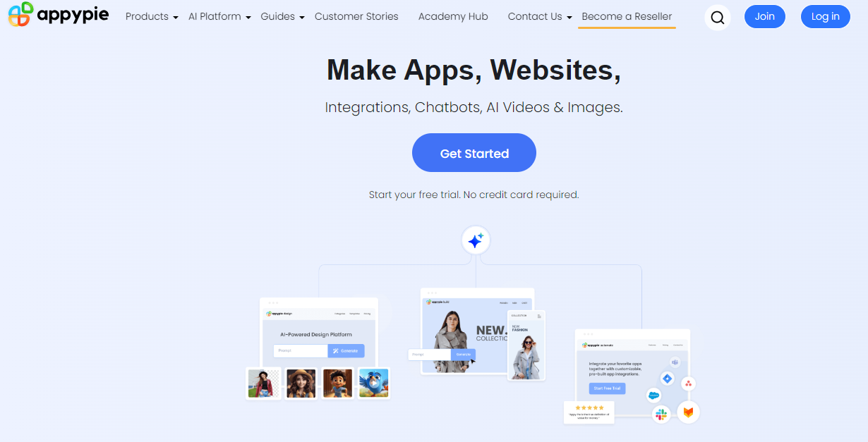Click the GitLab fox icon
The width and height of the screenshot is (868, 442).
click(x=688, y=412)
